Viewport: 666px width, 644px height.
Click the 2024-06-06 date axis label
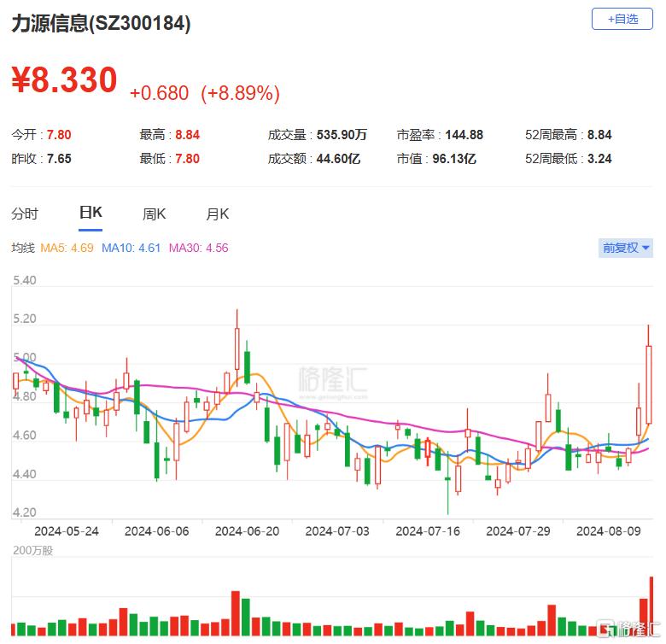pyautogui.click(x=157, y=531)
